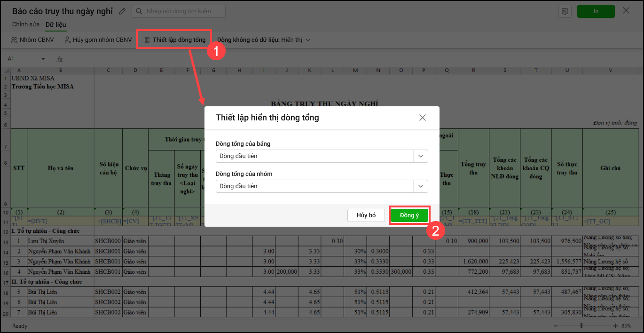Switch to the Chỉnh sửa tab
644x333 pixels.
point(26,24)
